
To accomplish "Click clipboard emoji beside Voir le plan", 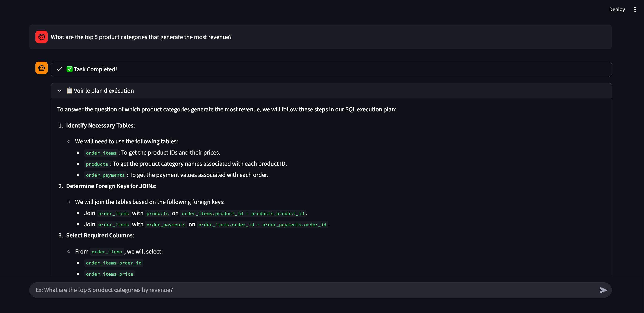I will (x=70, y=91).
